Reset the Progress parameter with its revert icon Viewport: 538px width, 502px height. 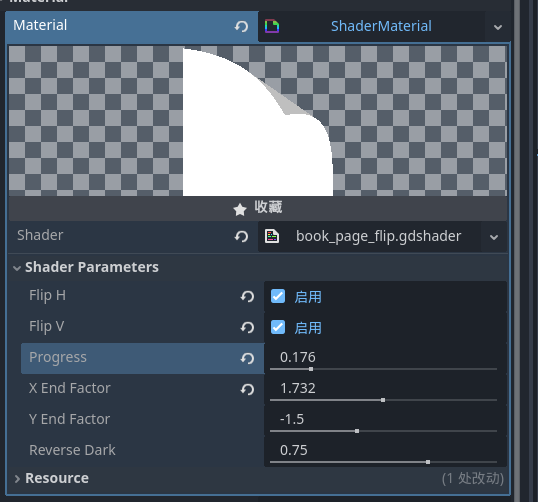[247, 358]
